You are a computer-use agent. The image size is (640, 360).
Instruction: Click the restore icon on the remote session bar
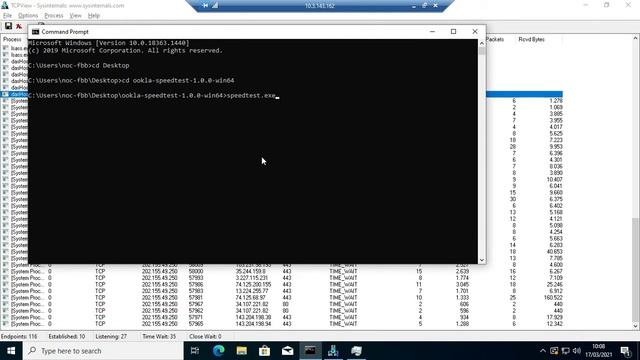pos(424,6)
